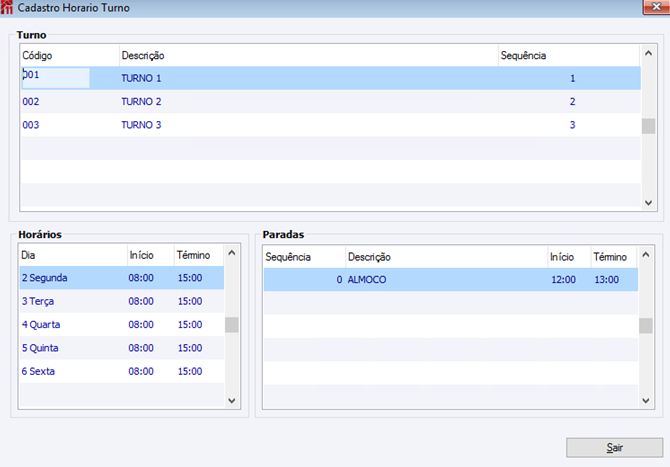
Task: Click the Turno Sequência column header
Action: tap(570, 56)
